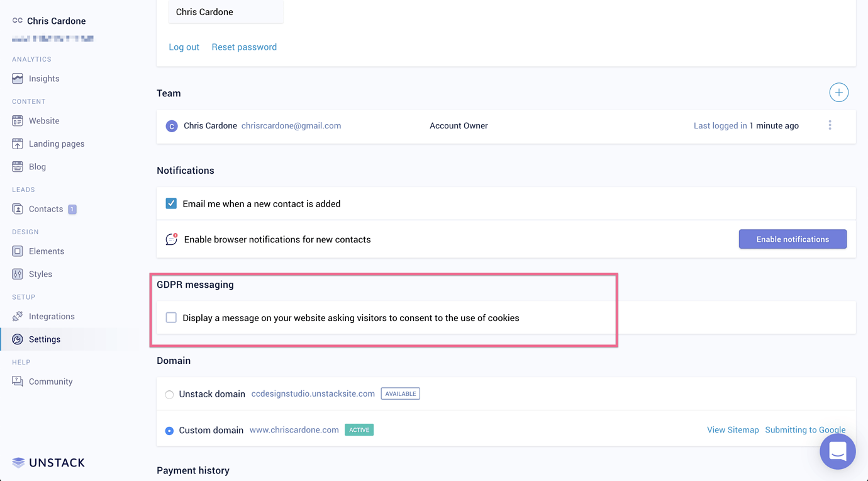This screenshot has height=481, width=868.
Task: Select the Unstack domain radio button
Action: (x=169, y=394)
